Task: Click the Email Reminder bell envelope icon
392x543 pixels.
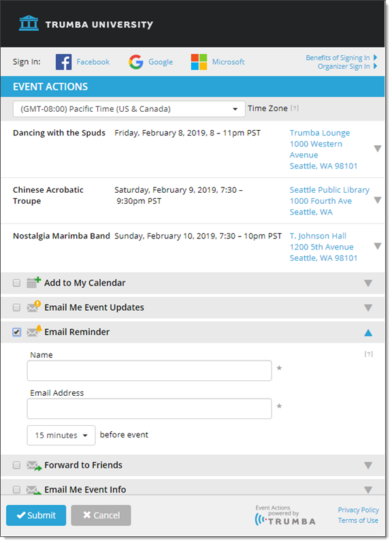Action: pyautogui.click(x=34, y=331)
